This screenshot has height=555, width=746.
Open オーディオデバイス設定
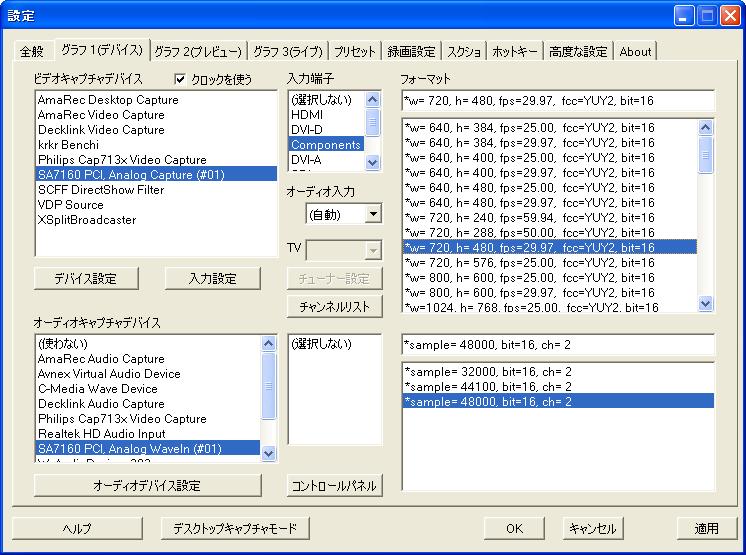pos(147,486)
